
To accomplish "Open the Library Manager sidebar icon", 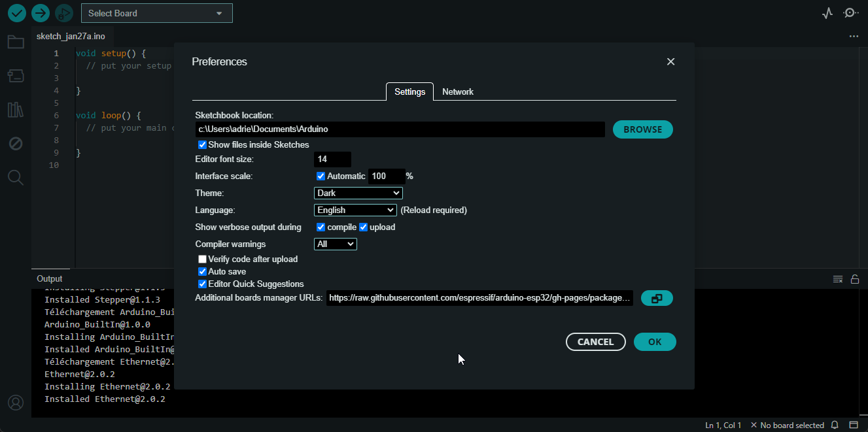I will (16, 110).
